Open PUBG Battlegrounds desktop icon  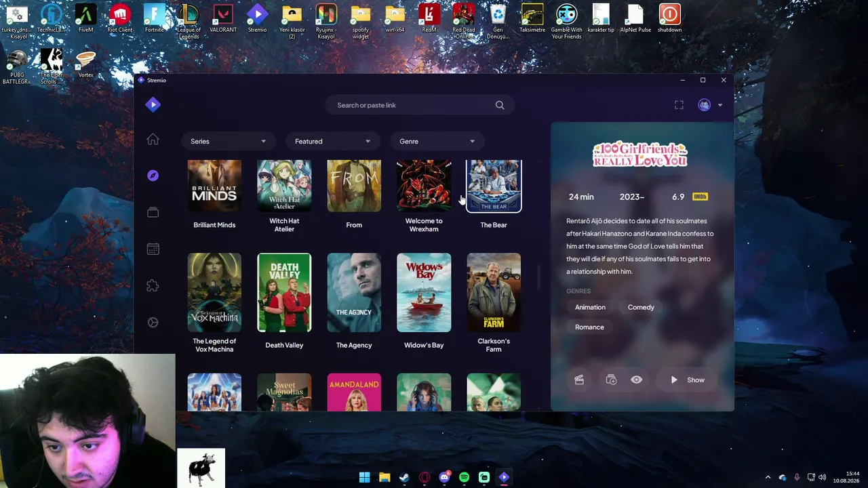pyautogui.click(x=17, y=68)
